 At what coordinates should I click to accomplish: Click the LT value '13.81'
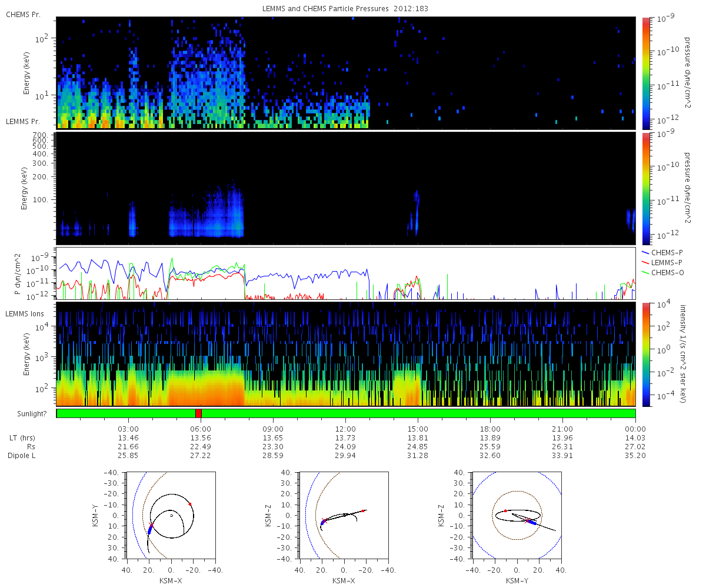click(x=418, y=438)
